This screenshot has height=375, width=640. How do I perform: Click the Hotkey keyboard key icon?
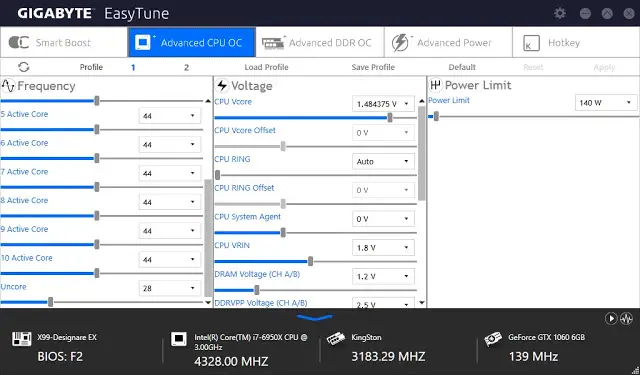click(x=531, y=43)
